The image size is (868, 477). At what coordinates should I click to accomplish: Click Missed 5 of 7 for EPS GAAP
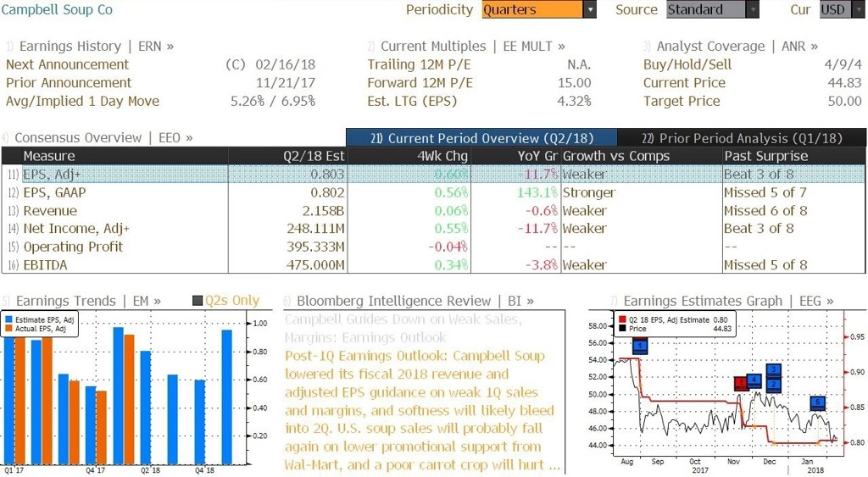coord(765,192)
